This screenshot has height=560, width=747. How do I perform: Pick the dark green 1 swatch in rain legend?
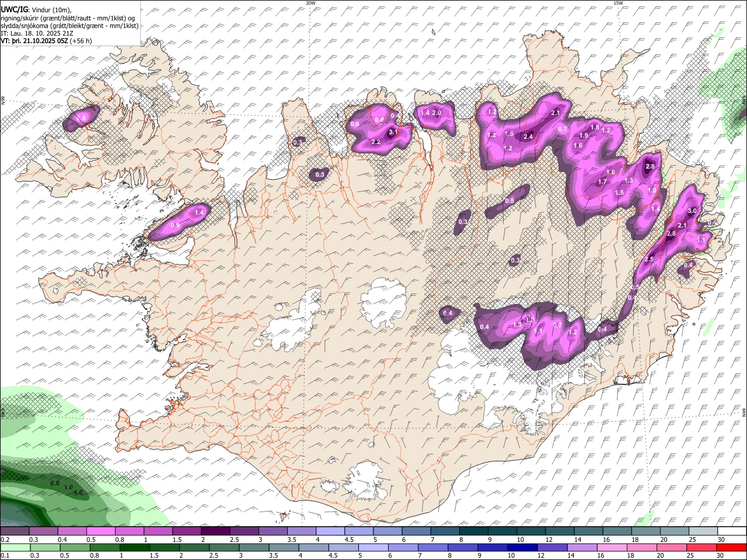tap(135, 547)
